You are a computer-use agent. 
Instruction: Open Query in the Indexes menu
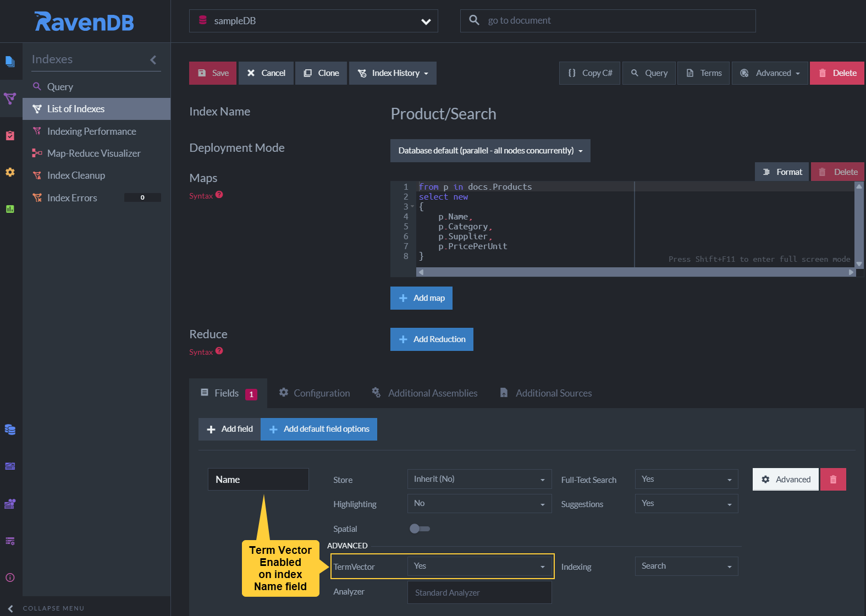(96, 87)
